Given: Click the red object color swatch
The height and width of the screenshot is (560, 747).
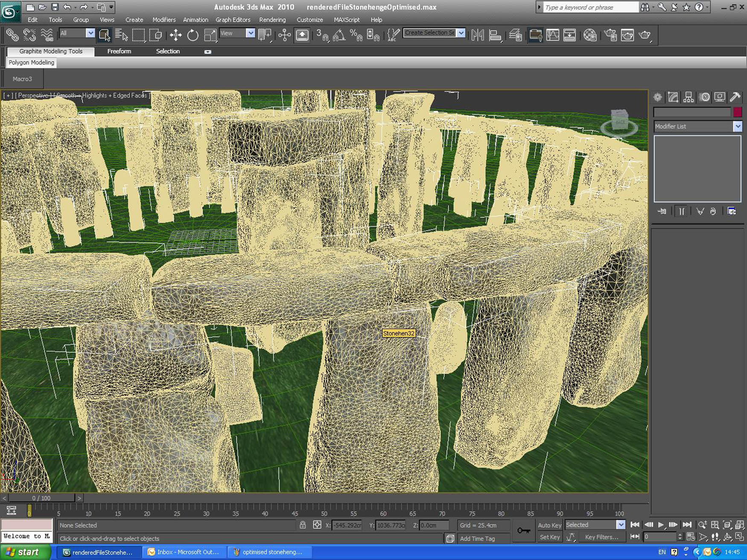Looking at the screenshot, I should tap(737, 112).
